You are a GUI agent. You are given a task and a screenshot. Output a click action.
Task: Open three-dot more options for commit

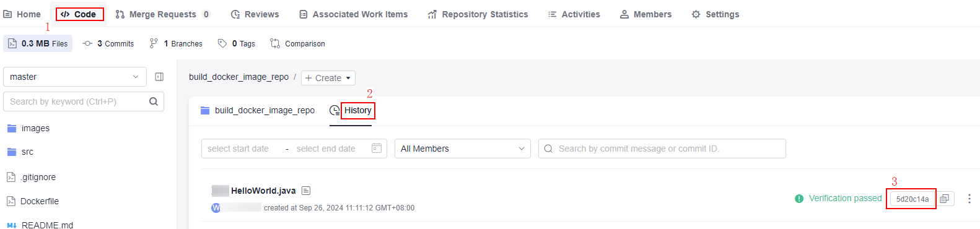coord(969,199)
